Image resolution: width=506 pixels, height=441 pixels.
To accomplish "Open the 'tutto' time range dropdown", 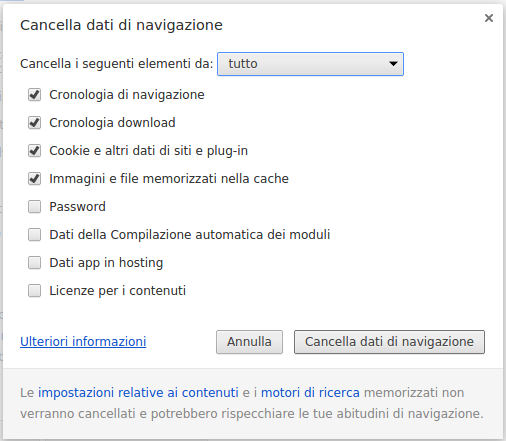I will point(310,64).
